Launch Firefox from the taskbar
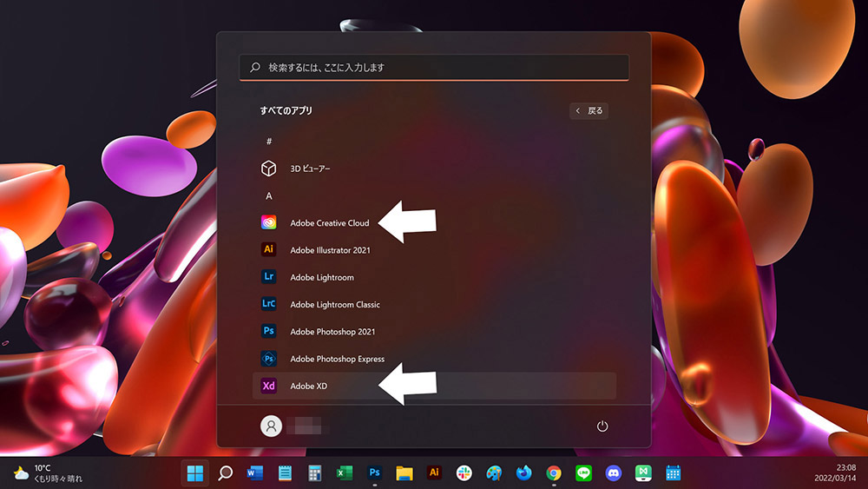Image resolution: width=868 pixels, height=489 pixels. [x=523, y=473]
